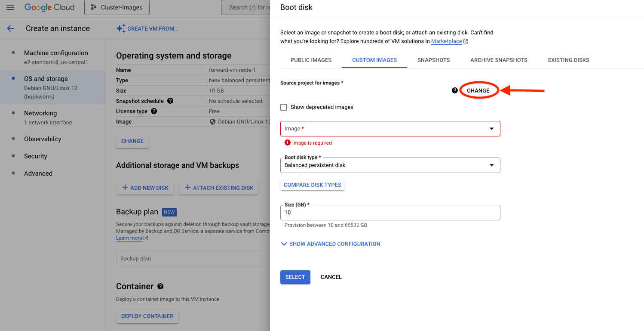Open the Boot disk type dropdown

point(390,165)
